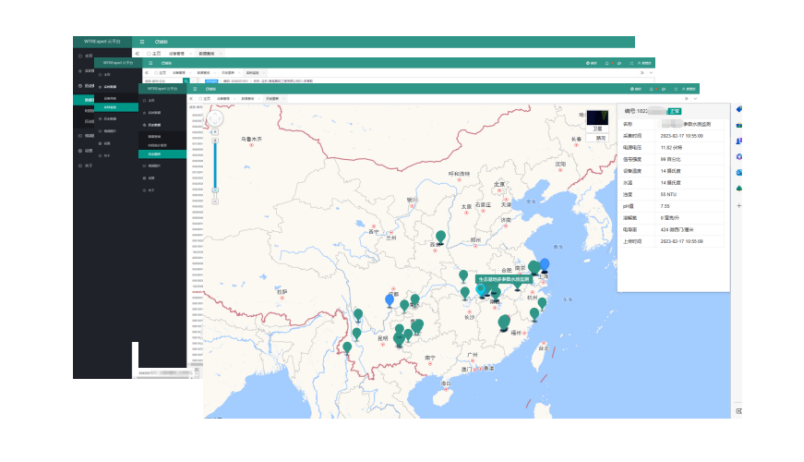
Task: Click the map pan compass control
Action: 215,118
